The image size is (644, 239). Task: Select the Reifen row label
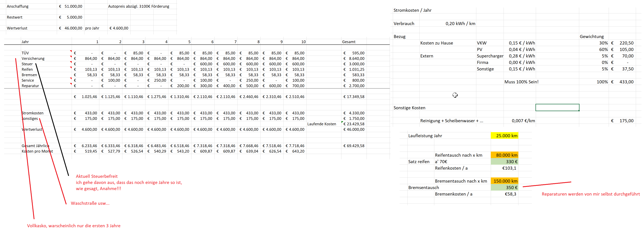coord(27,69)
